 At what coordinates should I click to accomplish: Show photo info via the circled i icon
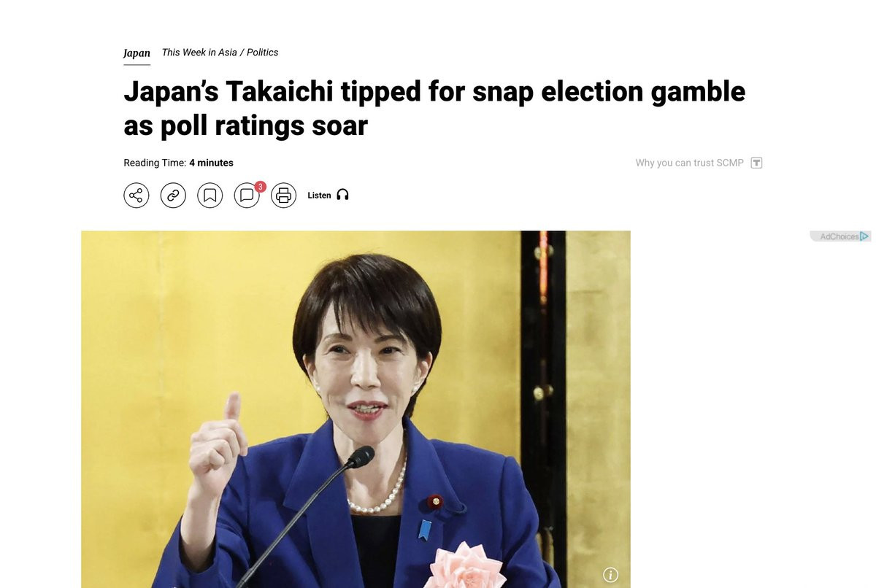[611, 575]
